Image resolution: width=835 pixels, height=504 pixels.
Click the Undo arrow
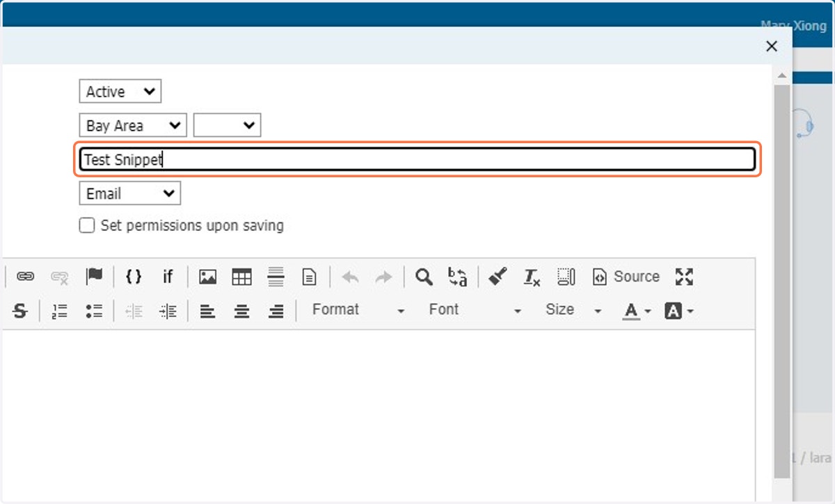coord(350,277)
